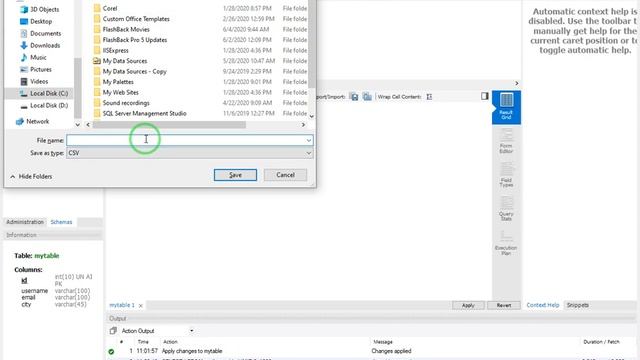640x360 pixels.
Task: Click the Export recordset icon in Workbench
Action: 354,97
